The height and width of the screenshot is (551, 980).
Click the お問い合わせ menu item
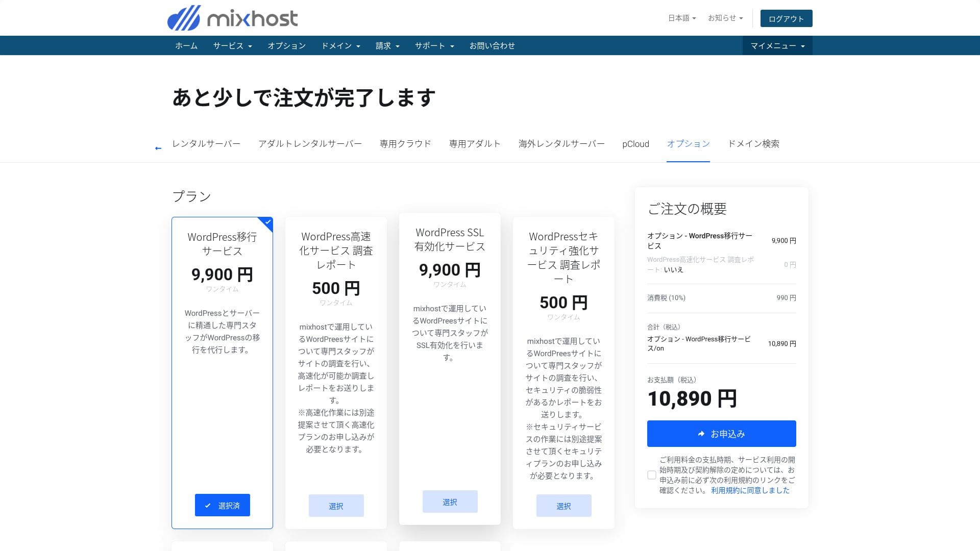click(x=492, y=46)
